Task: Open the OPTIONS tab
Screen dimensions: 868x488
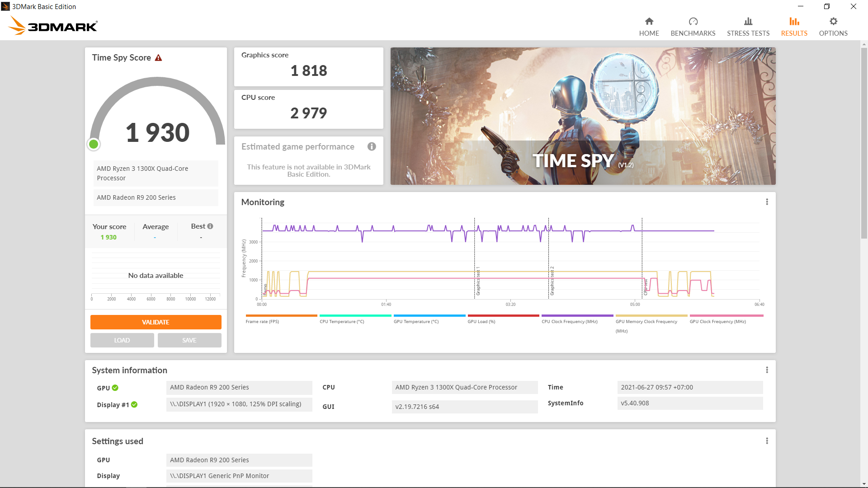Action: click(833, 27)
